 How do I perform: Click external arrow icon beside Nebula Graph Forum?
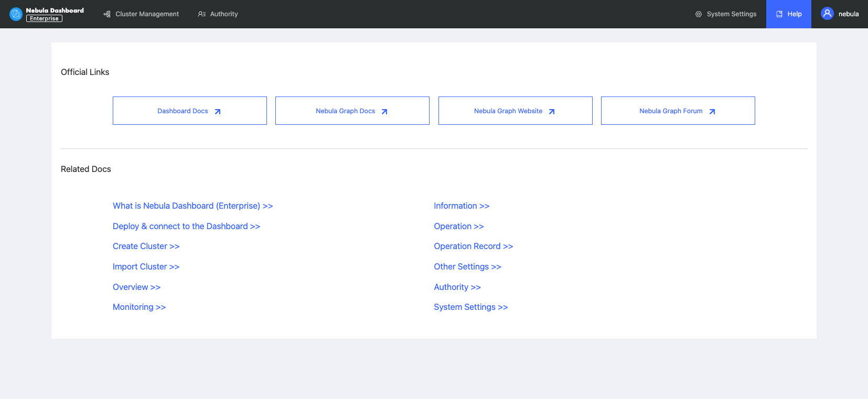click(x=712, y=111)
